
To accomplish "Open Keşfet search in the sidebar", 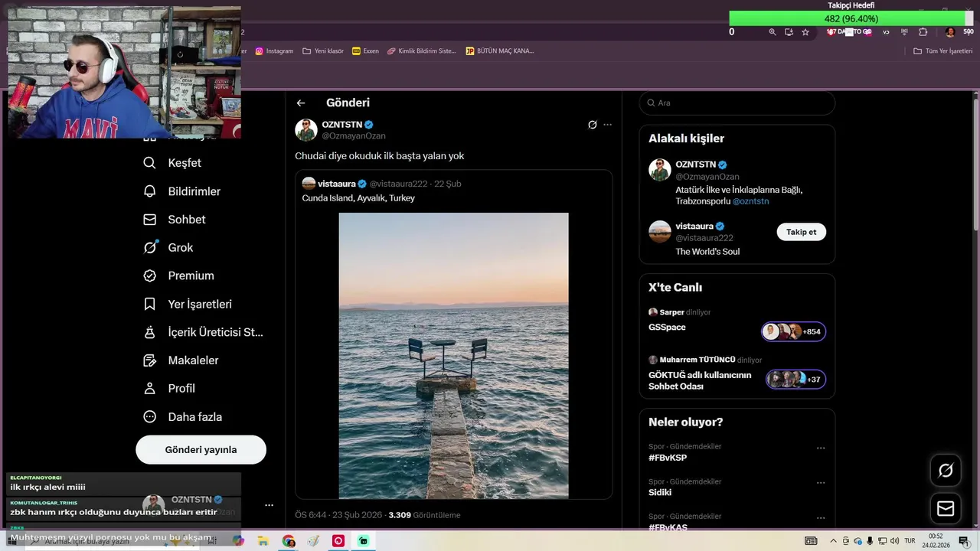I will pyautogui.click(x=173, y=163).
